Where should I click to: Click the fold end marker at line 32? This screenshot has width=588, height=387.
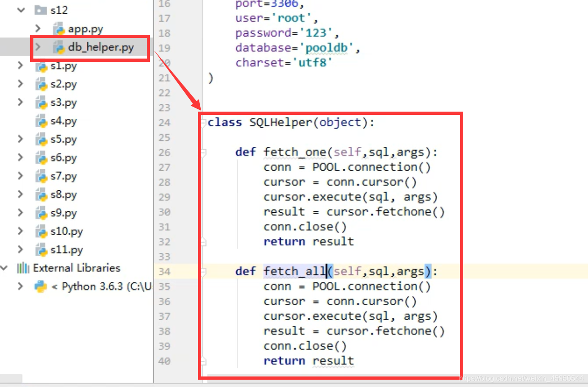click(x=204, y=241)
